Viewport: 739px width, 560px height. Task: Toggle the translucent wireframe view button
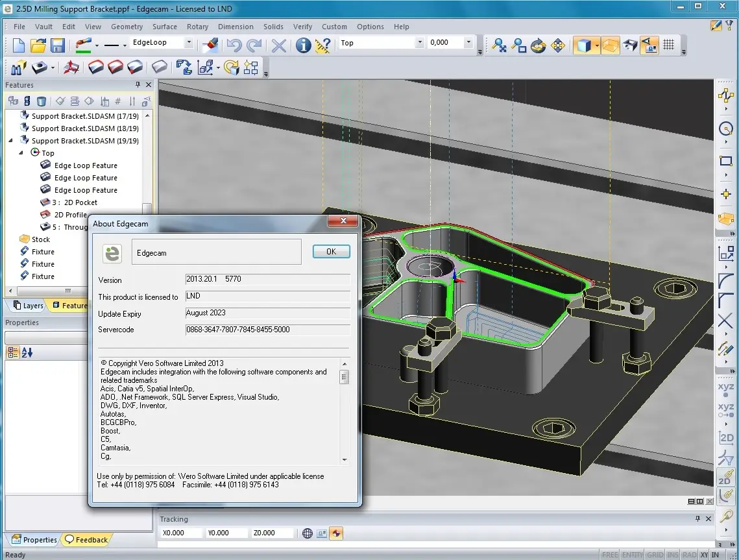(611, 45)
